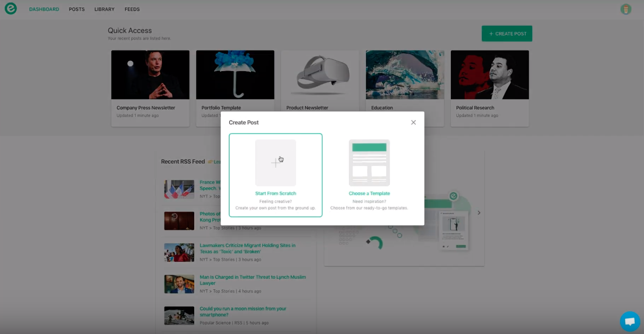Click the template layout icon
Screen dimensions: 644x334
[x=369, y=162]
